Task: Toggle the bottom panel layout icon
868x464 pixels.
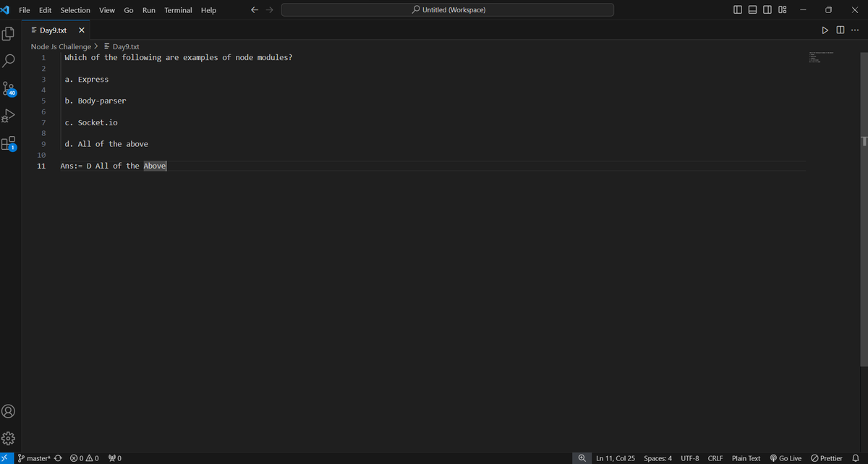Action: point(752,10)
